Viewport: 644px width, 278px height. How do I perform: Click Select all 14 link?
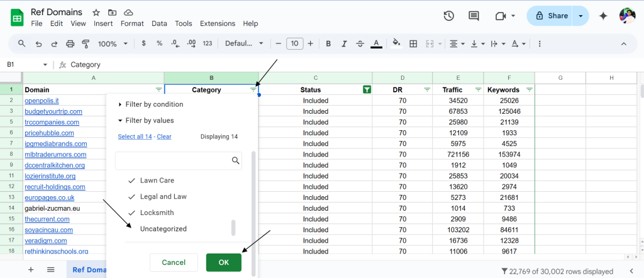(x=135, y=136)
